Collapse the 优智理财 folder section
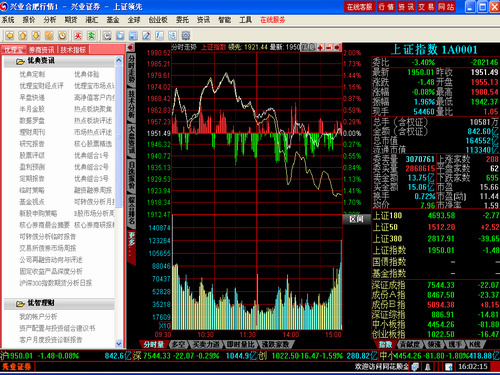This screenshot has height=375, width=500. coord(59,303)
